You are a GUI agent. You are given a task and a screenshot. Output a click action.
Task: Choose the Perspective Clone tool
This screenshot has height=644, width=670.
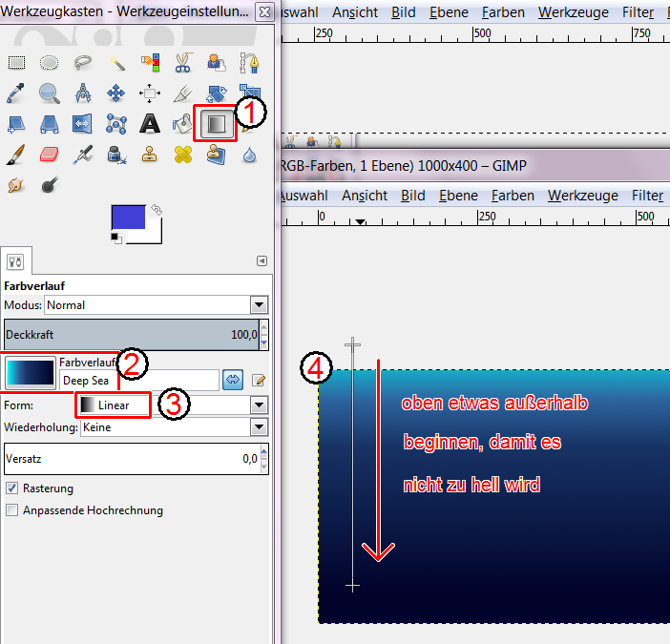pos(217,155)
